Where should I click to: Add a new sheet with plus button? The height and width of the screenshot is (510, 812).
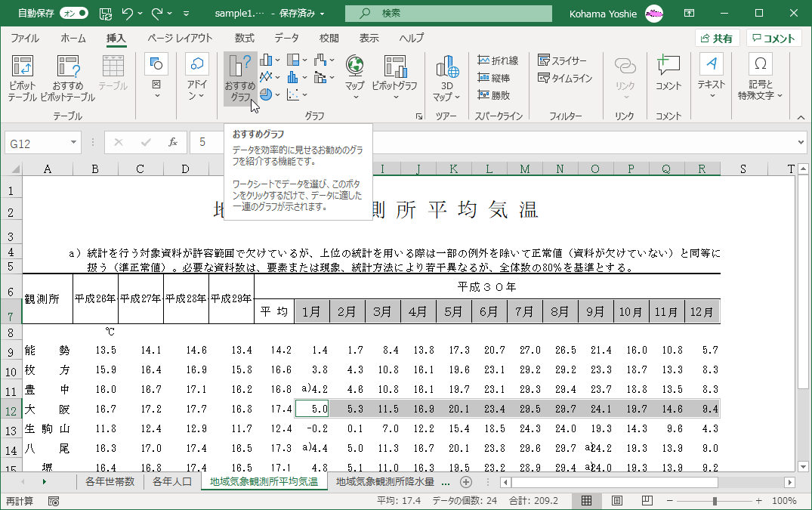pyautogui.click(x=466, y=482)
